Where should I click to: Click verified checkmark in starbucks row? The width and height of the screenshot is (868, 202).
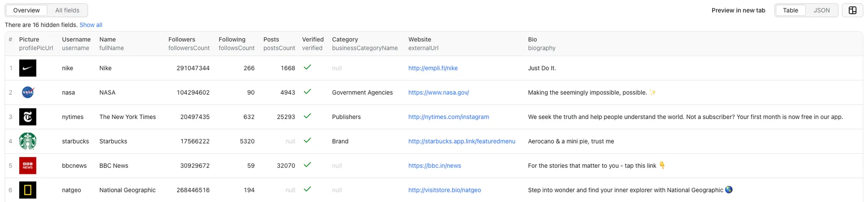[307, 140]
